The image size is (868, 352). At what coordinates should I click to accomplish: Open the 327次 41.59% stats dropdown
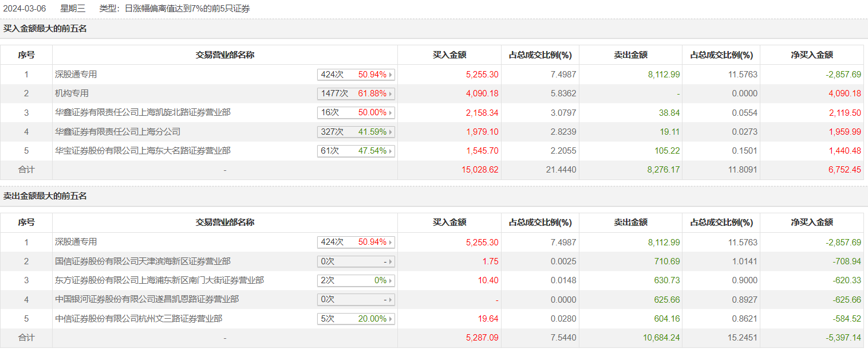tap(391, 132)
